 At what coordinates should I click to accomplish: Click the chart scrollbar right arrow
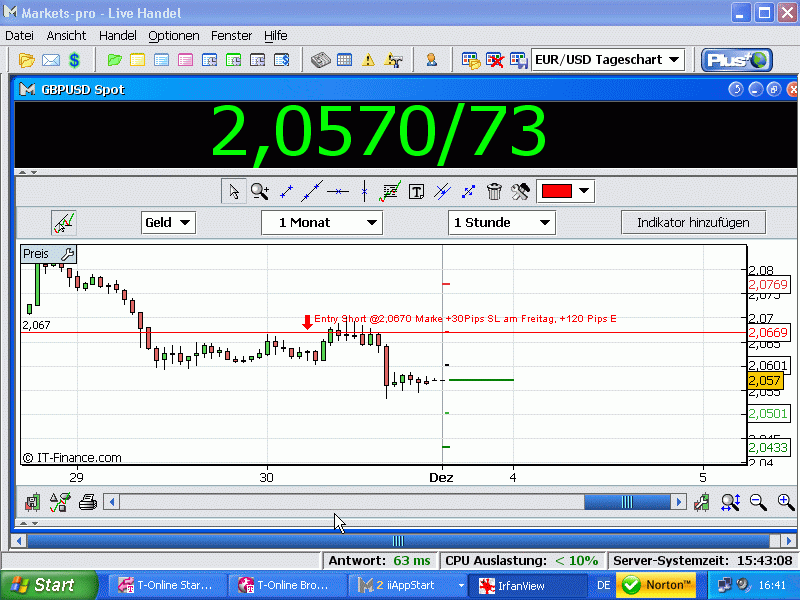[x=679, y=502]
